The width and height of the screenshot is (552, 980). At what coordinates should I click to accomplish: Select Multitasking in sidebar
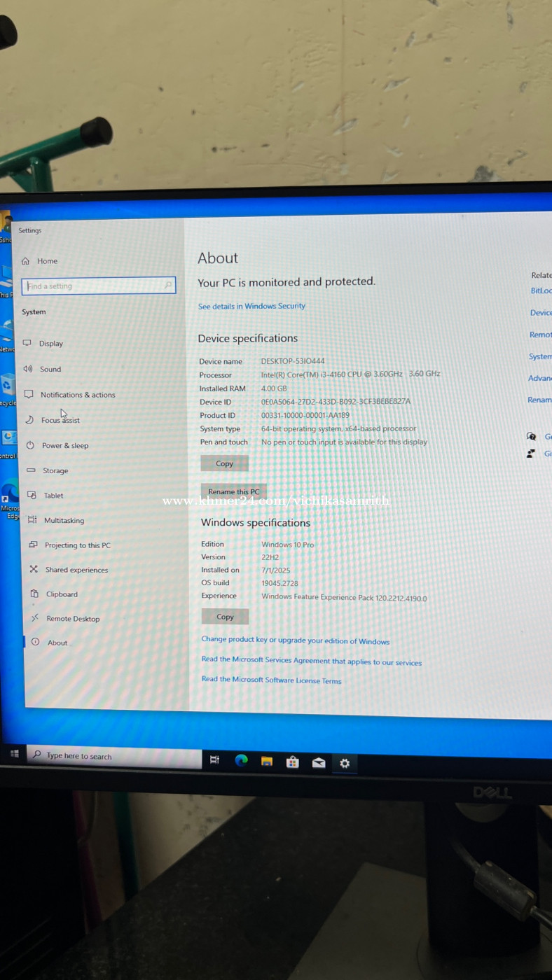tap(64, 520)
